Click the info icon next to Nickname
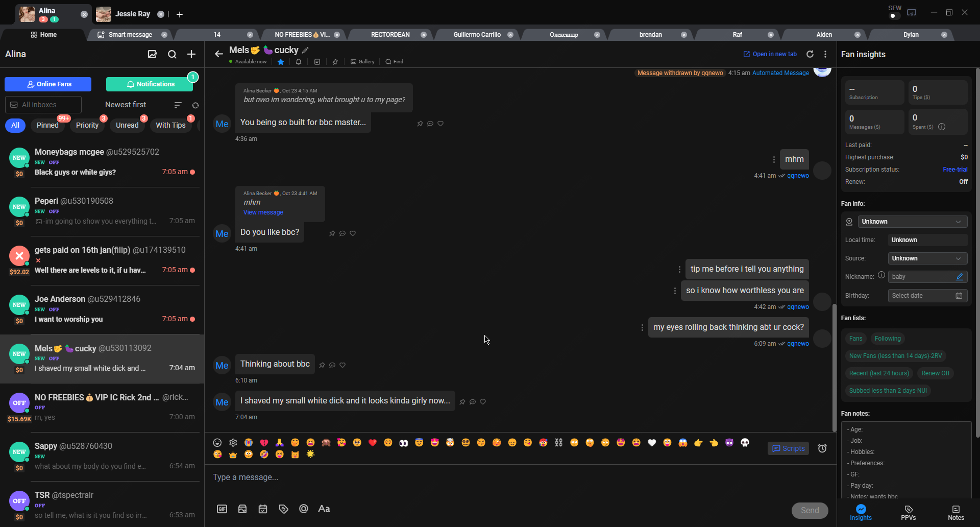The image size is (980, 527). pos(881,275)
